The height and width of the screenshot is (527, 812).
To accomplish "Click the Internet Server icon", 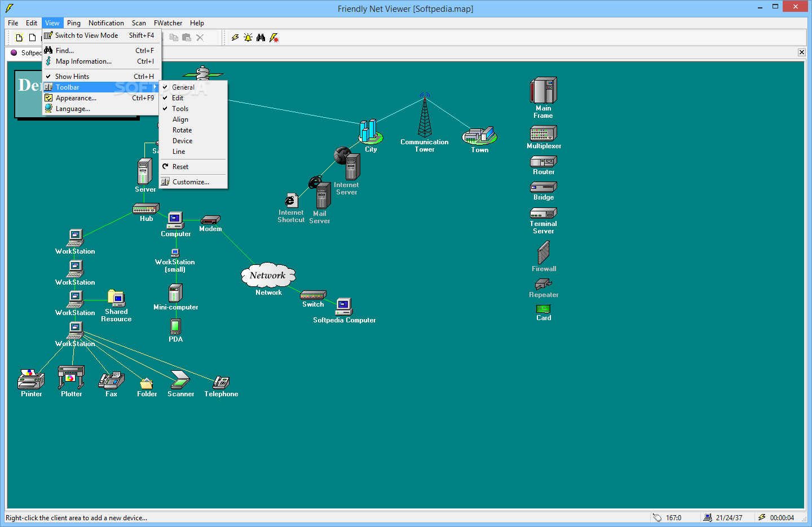I will (x=347, y=163).
